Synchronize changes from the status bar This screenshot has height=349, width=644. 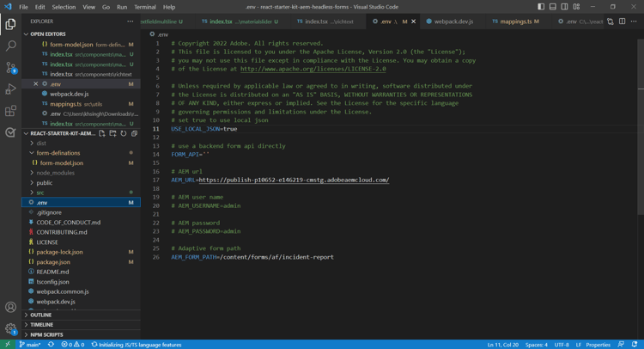coord(51,345)
